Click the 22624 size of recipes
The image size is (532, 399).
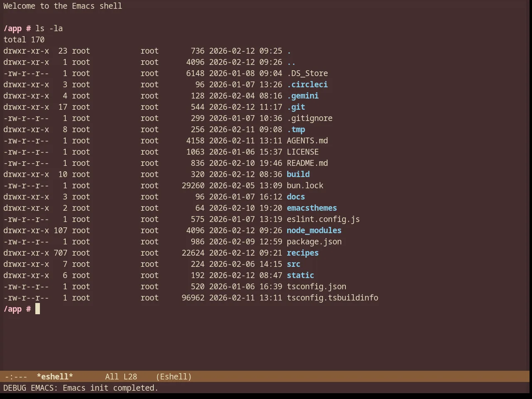coord(193,253)
